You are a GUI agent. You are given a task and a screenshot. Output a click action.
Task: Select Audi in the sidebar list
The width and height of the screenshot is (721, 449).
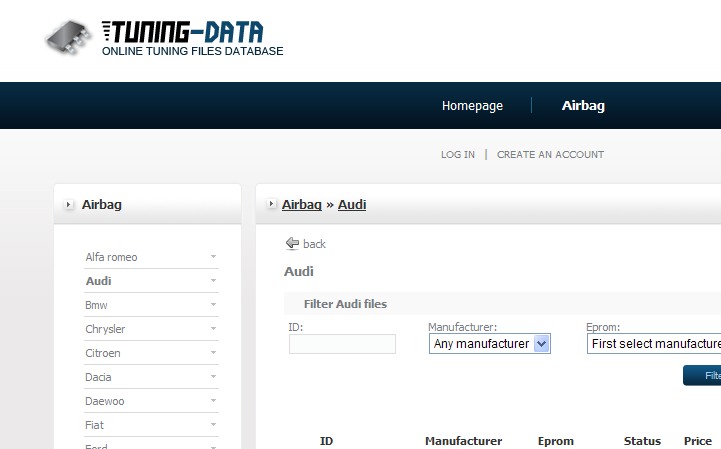98,281
